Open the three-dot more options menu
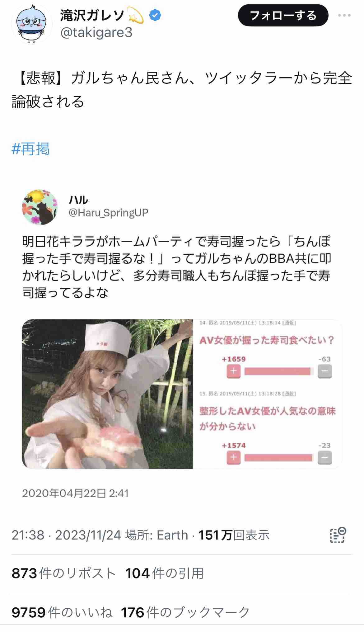364x632 pixels. (x=344, y=15)
